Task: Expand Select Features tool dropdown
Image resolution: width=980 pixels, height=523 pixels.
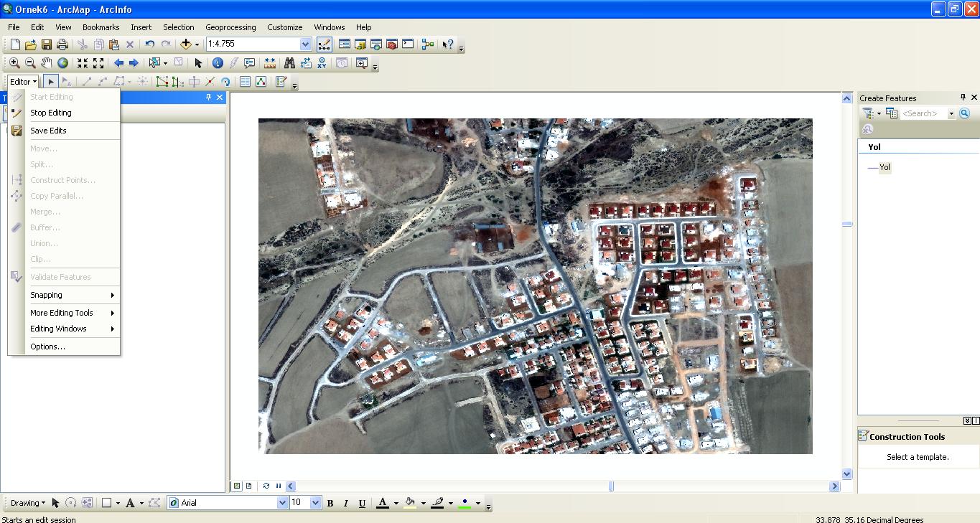Action: 165,63
